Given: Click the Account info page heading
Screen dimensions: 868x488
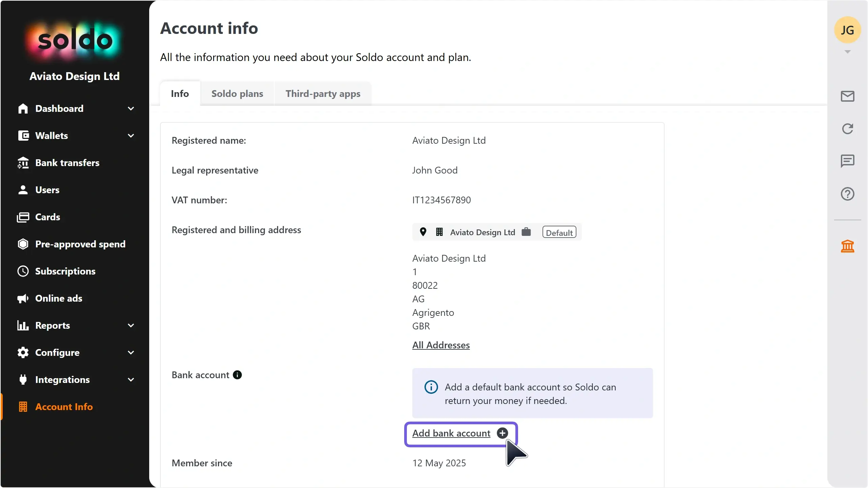Looking at the screenshot, I should 209,28.
